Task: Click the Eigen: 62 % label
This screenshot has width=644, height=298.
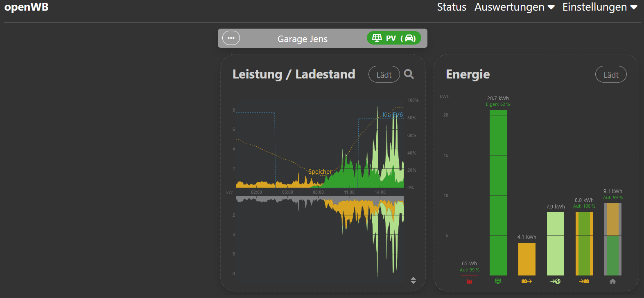Action: click(x=498, y=105)
